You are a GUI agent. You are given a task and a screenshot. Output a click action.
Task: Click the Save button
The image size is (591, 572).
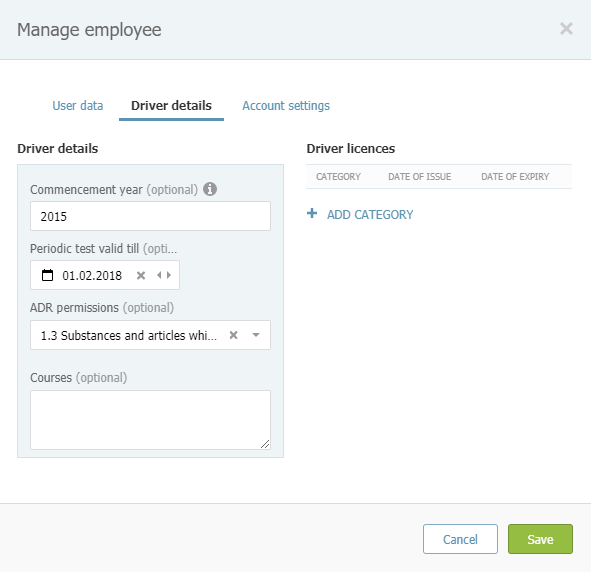tap(540, 539)
